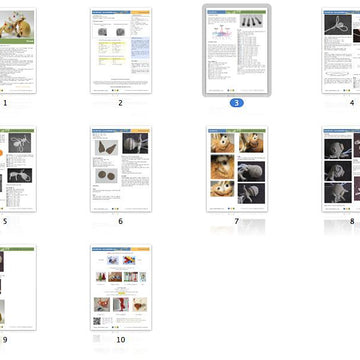
Task: Click the page number label 2
Action: [x=121, y=103]
